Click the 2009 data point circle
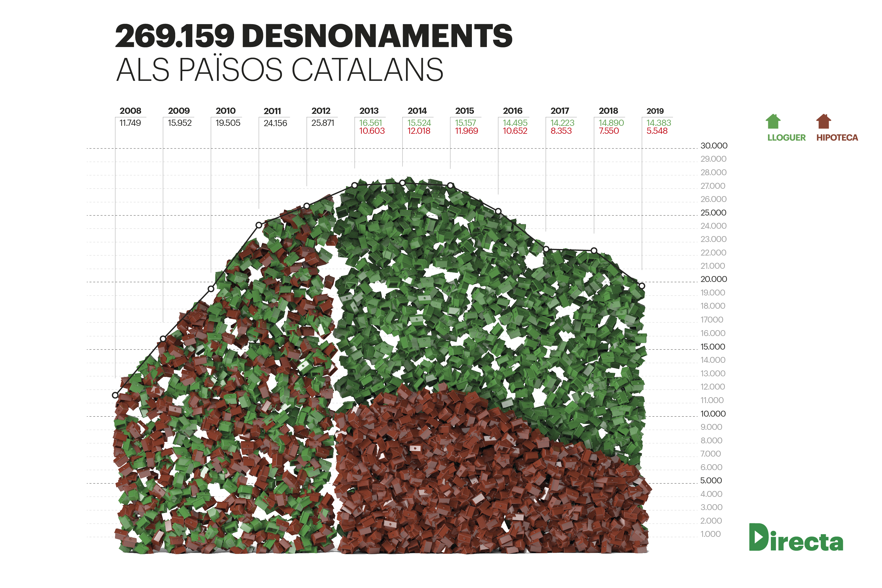The width and height of the screenshot is (882, 588). [163, 339]
